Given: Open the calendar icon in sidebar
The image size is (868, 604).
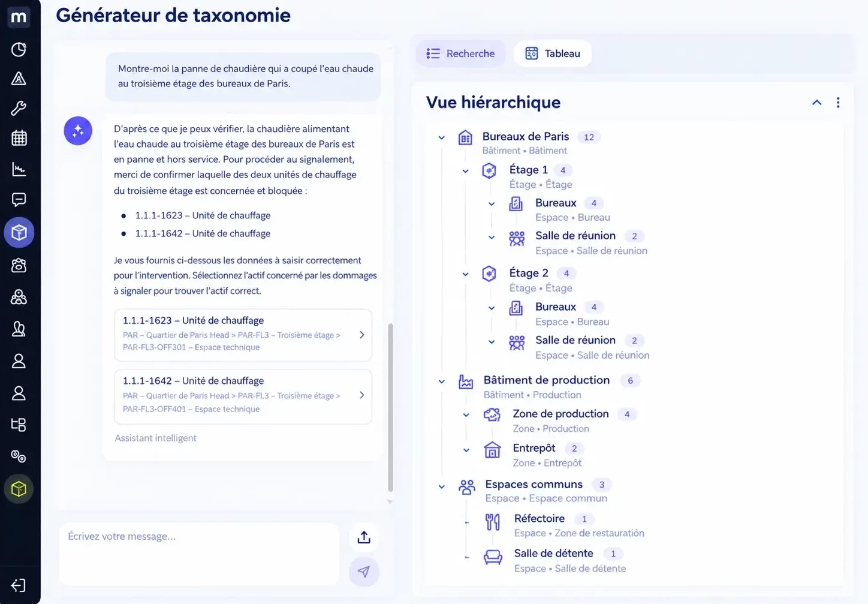Looking at the screenshot, I should pos(19,138).
